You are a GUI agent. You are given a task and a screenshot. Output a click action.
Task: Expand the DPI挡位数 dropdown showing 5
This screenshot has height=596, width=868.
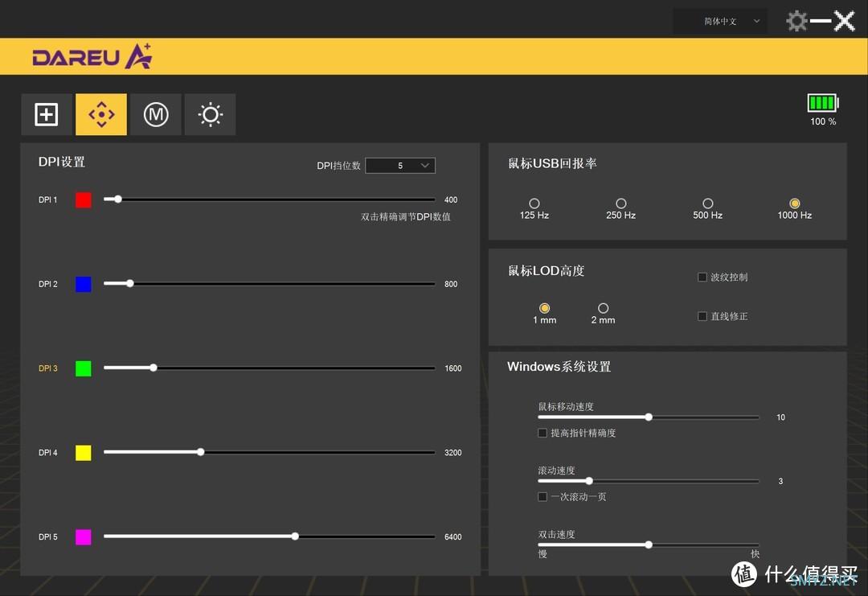point(400,166)
